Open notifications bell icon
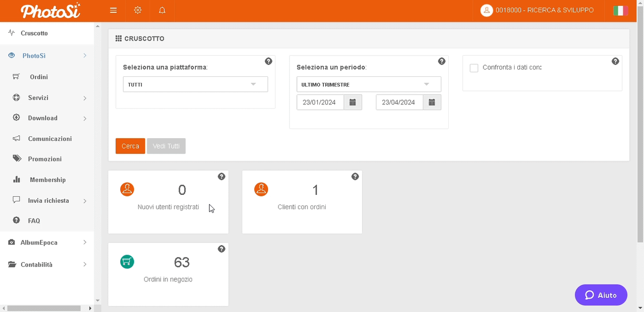The height and width of the screenshot is (312, 644). (x=162, y=11)
